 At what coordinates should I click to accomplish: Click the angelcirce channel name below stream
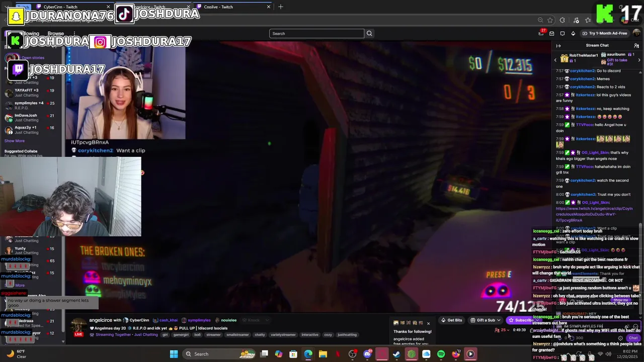101,320
